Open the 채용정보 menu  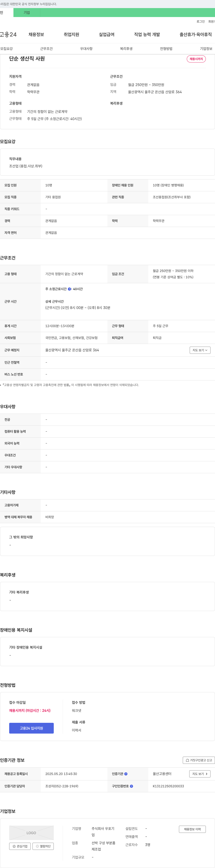tap(37, 34)
